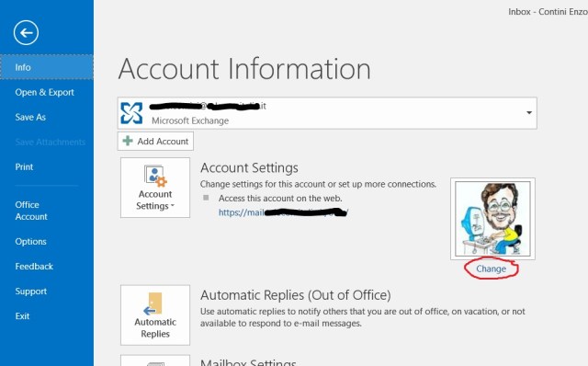
Task: Click the Automatic Replies door icon
Action: 153,303
